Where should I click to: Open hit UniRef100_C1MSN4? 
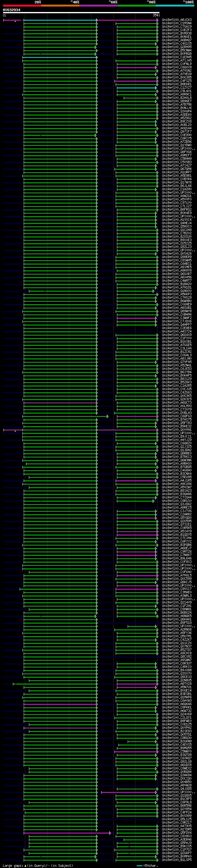(177, 23)
